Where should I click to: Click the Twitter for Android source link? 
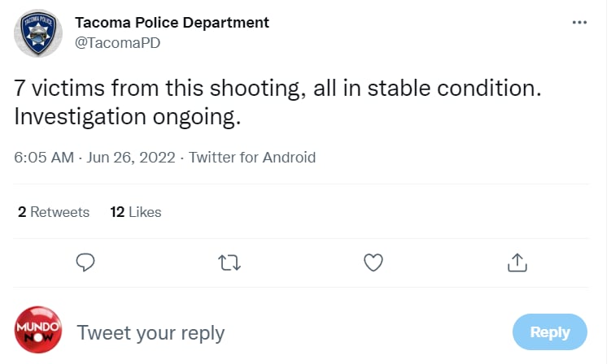click(x=252, y=158)
